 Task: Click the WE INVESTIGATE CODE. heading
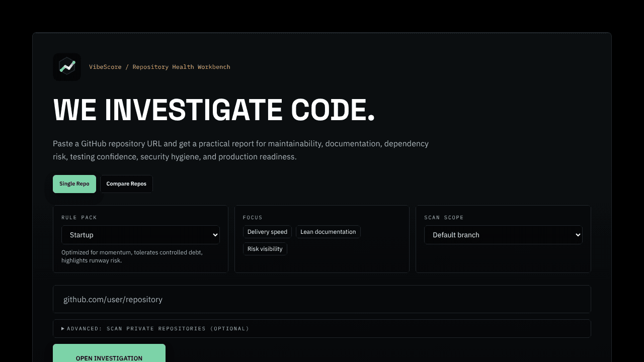pos(214,110)
